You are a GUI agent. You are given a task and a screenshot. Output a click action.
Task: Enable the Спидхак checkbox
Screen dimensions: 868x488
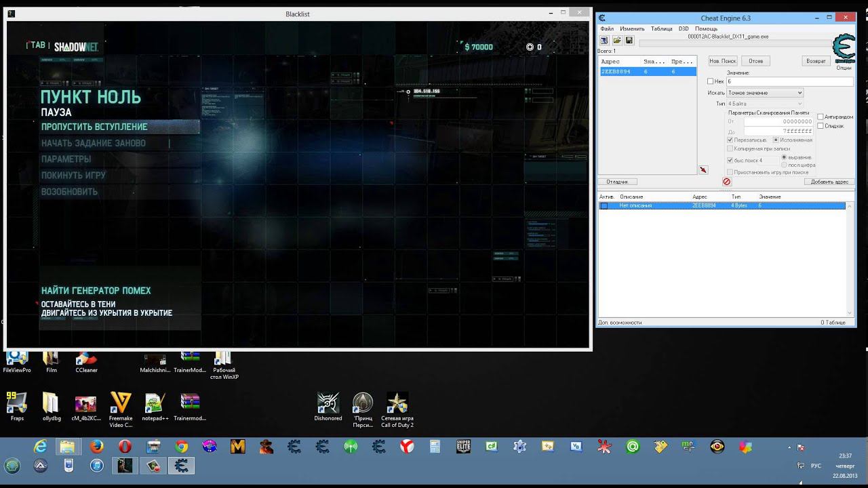821,125
